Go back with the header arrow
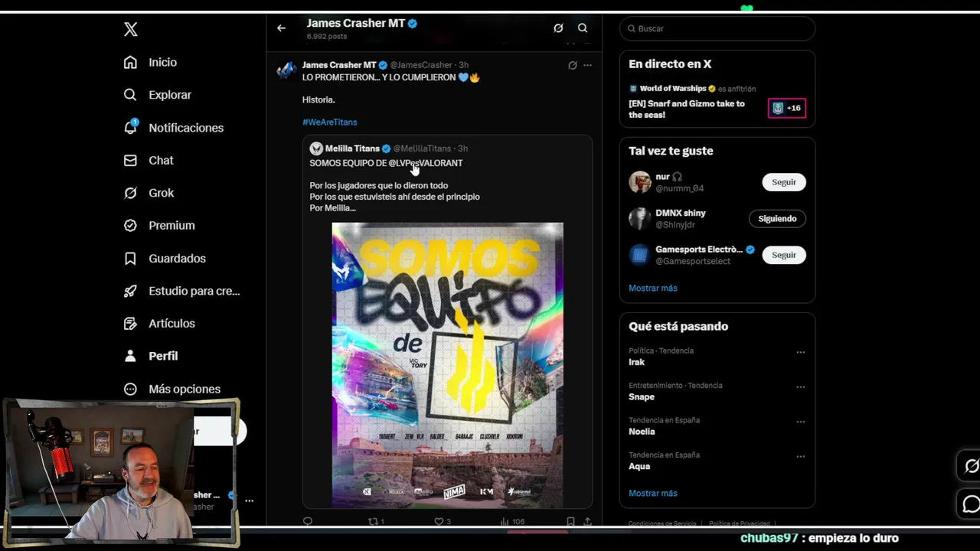The width and height of the screenshot is (980, 551). point(281,28)
